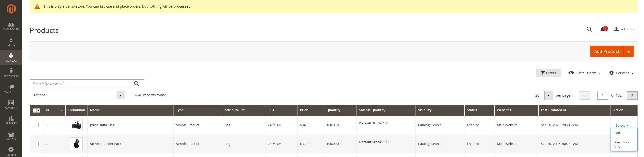
Task: Open the Default View dropdown
Action: coord(584,73)
